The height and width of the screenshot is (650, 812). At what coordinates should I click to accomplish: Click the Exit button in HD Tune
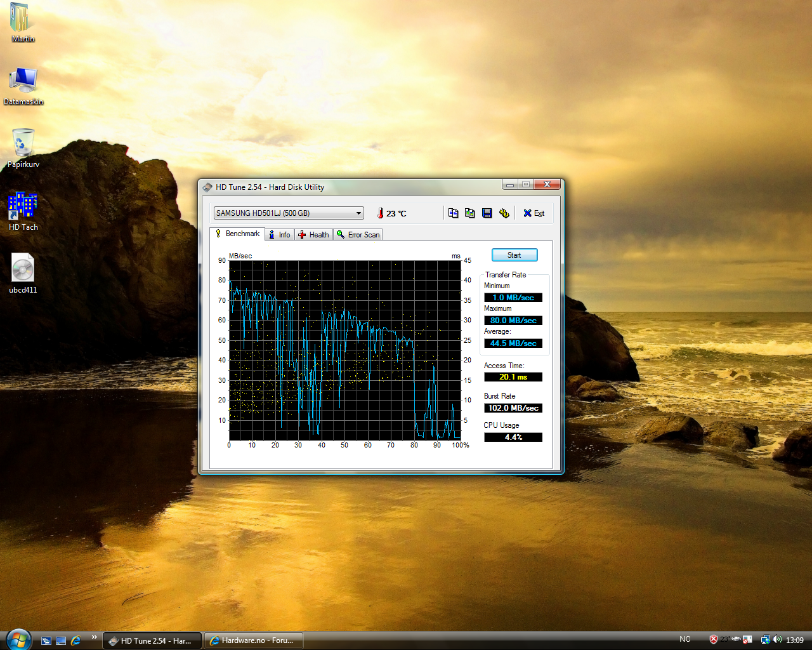click(534, 213)
